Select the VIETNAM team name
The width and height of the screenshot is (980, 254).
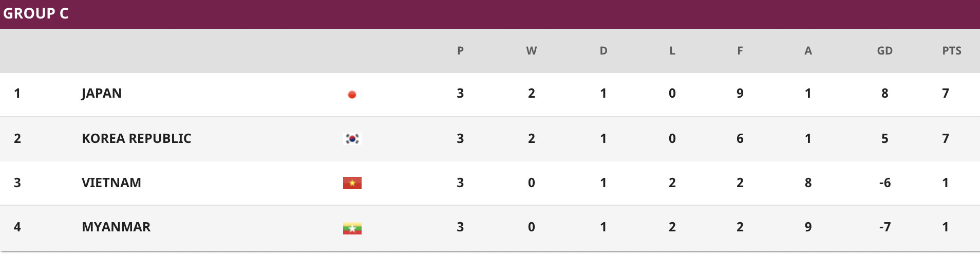pos(111,183)
